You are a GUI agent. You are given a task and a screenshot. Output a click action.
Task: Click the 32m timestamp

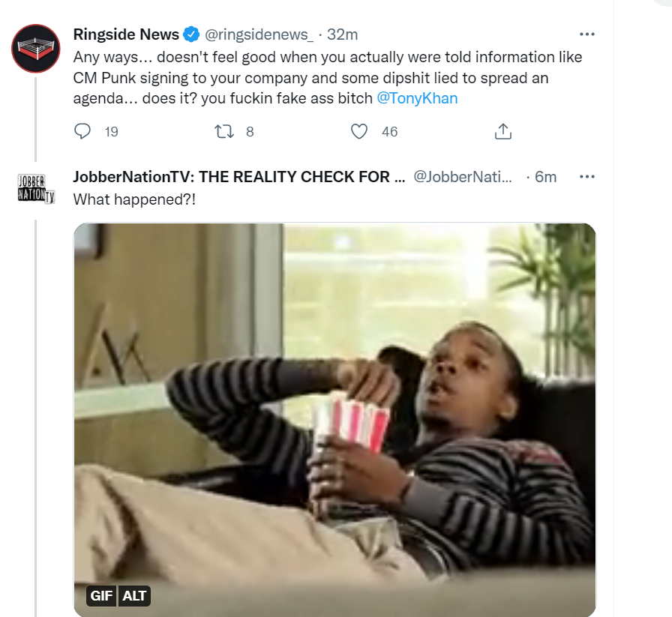(x=342, y=34)
